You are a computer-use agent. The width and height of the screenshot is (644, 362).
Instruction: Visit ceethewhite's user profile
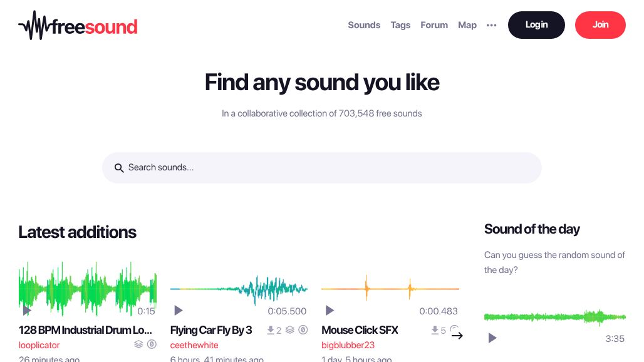194,345
